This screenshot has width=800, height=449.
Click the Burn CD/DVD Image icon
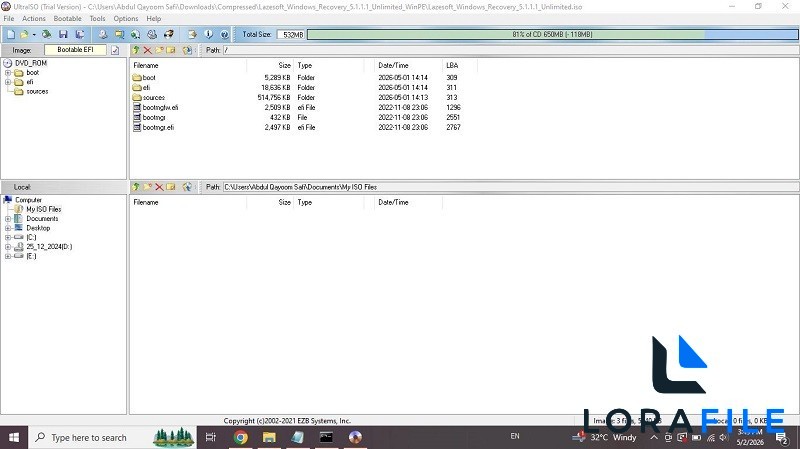pyautogui.click(x=168, y=34)
